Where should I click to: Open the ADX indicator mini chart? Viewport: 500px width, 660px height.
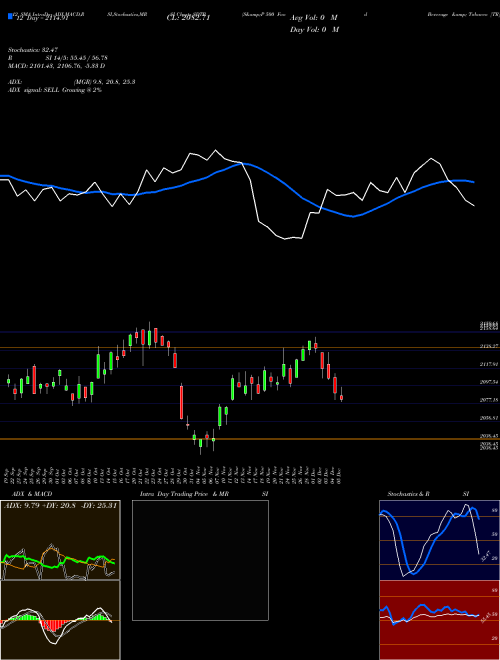(x=60, y=540)
